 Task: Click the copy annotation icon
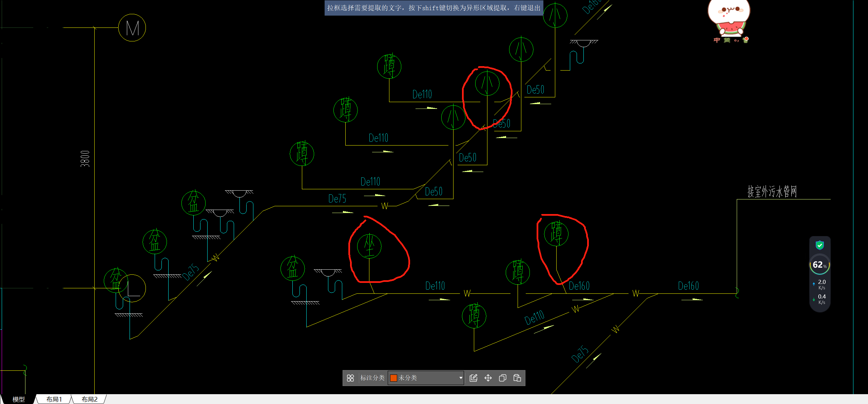click(x=502, y=378)
